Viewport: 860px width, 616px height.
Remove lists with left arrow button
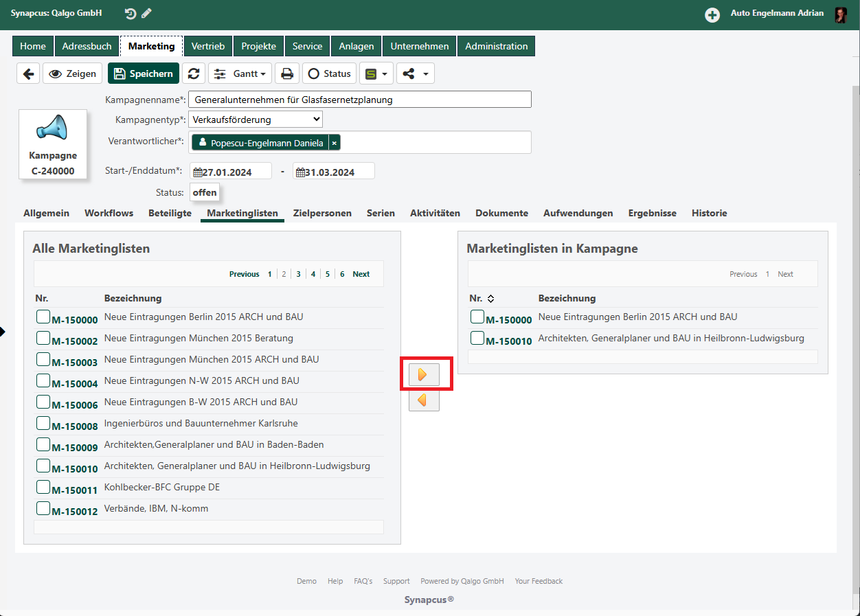[424, 400]
